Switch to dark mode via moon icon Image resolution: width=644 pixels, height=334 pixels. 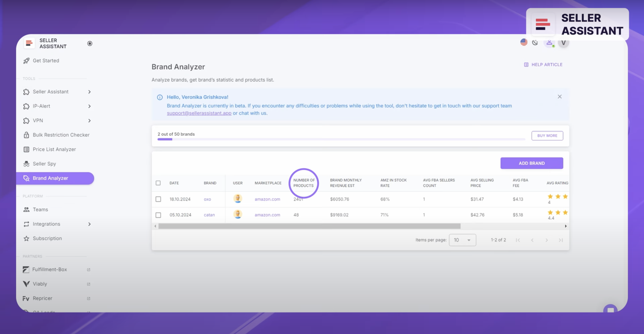coord(535,43)
